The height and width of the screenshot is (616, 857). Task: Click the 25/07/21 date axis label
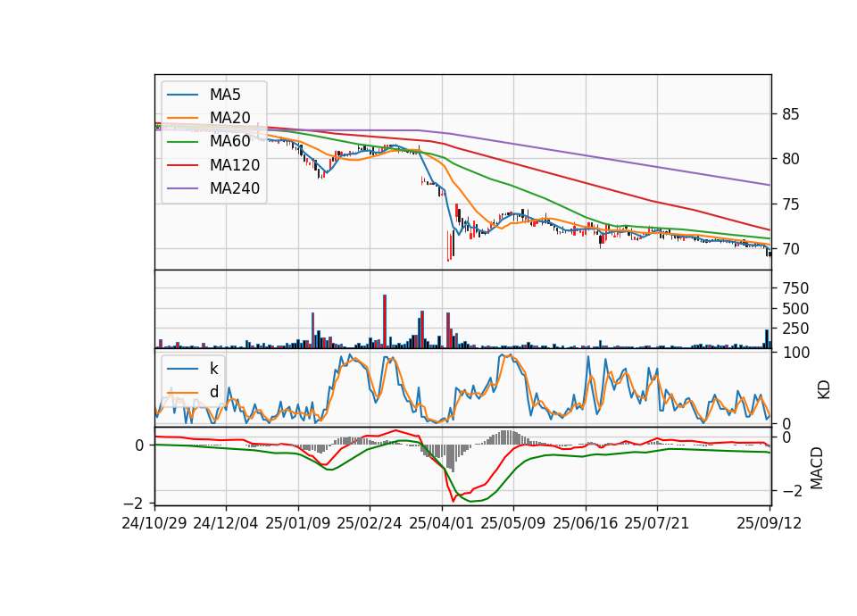coord(657,523)
